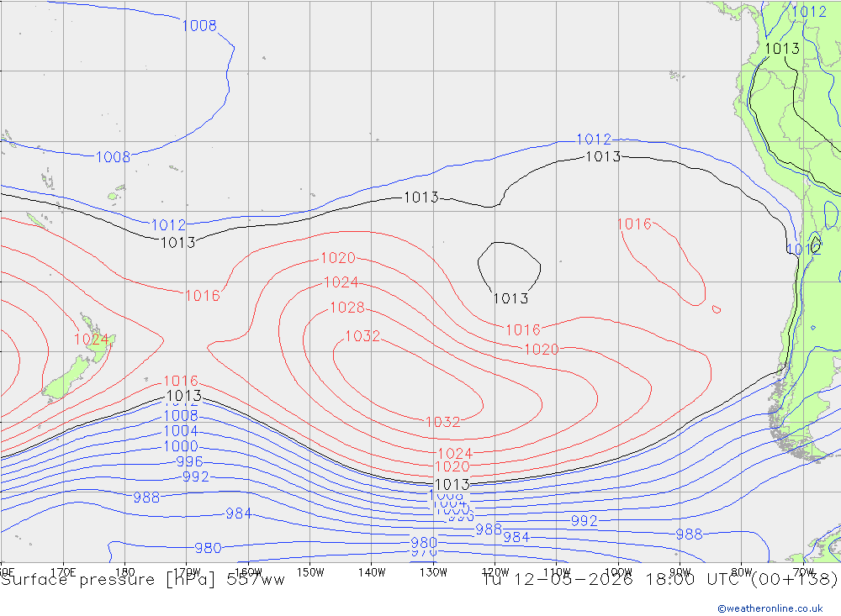Screen dimensions: 841x616
Task: Click the blue 1012 label over northern South America
Action: (x=809, y=11)
